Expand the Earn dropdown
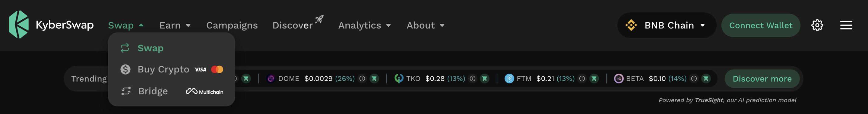Viewport: 868px width, 114px height. pyautogui.click(x=175, y=25)
